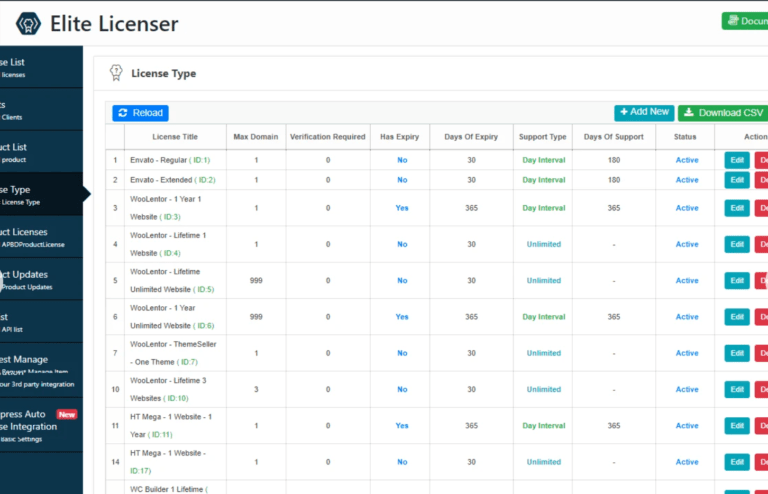Open the Documentation button

click(745, 21)
